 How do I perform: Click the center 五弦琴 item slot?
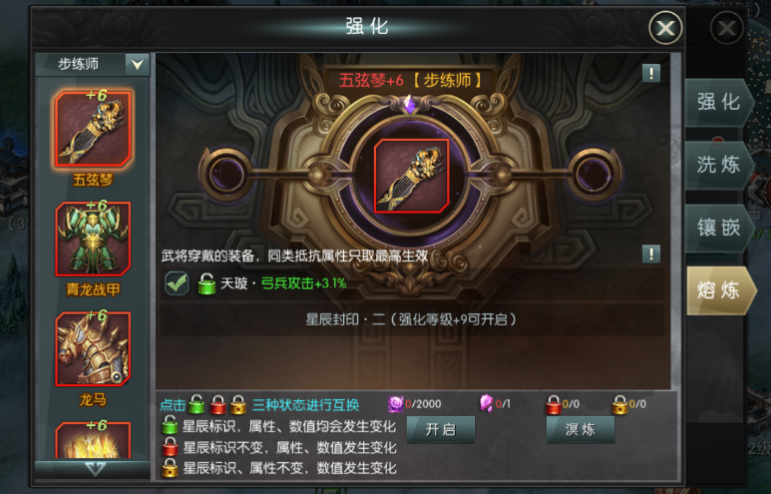click(412, 175)
